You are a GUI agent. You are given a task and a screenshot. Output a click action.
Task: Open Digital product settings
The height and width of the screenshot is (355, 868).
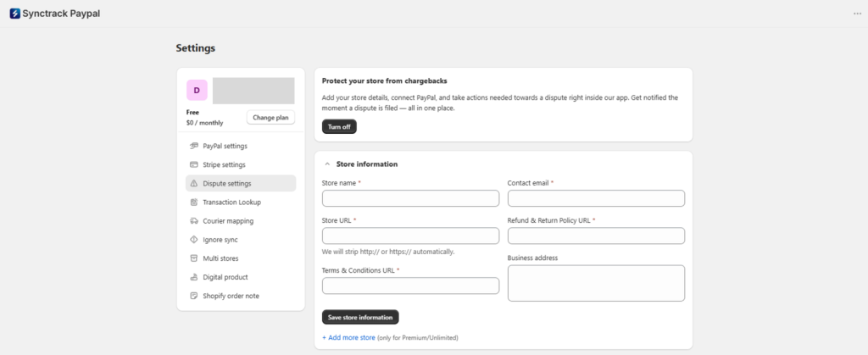[241, 277]
